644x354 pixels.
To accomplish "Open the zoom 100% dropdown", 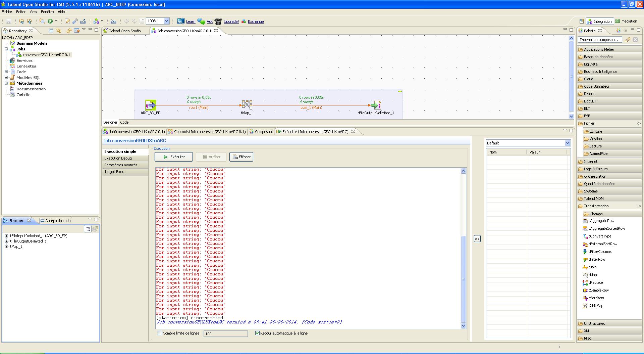I will point(166,21).
